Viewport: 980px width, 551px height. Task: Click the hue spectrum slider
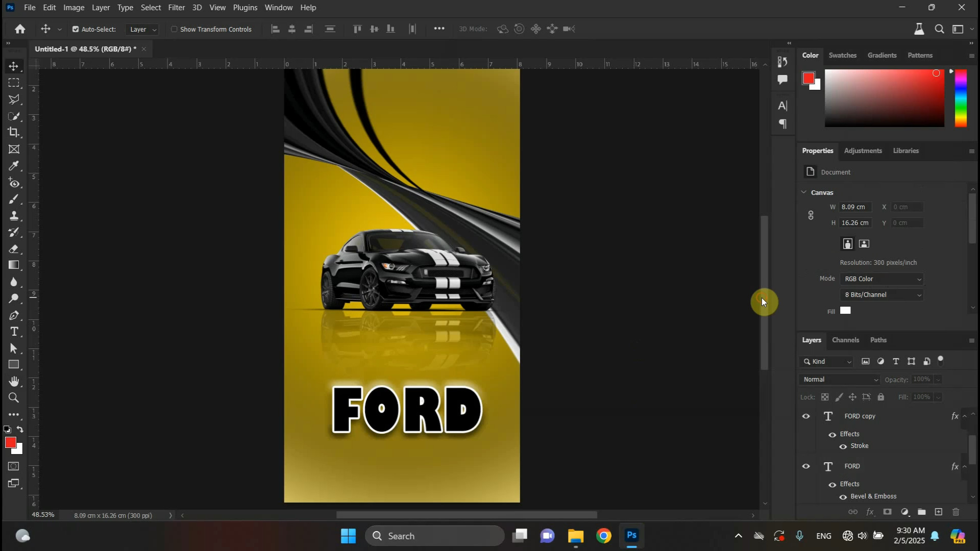[961, 98]
